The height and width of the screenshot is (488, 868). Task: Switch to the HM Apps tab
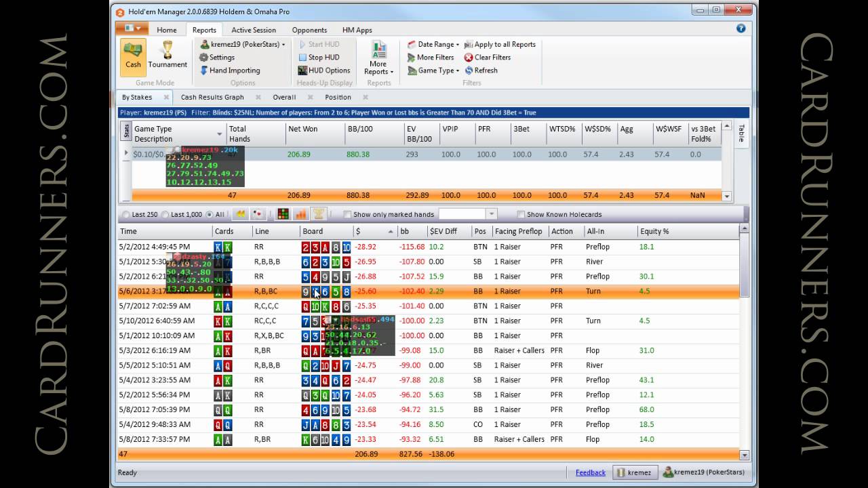tap(357, 30)
